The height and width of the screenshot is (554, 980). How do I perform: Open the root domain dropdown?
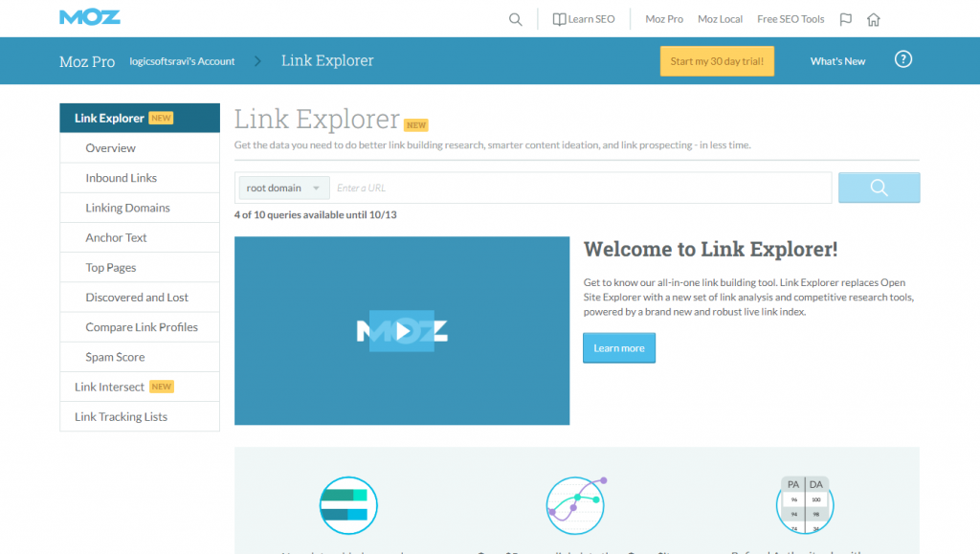coord(283,188)
